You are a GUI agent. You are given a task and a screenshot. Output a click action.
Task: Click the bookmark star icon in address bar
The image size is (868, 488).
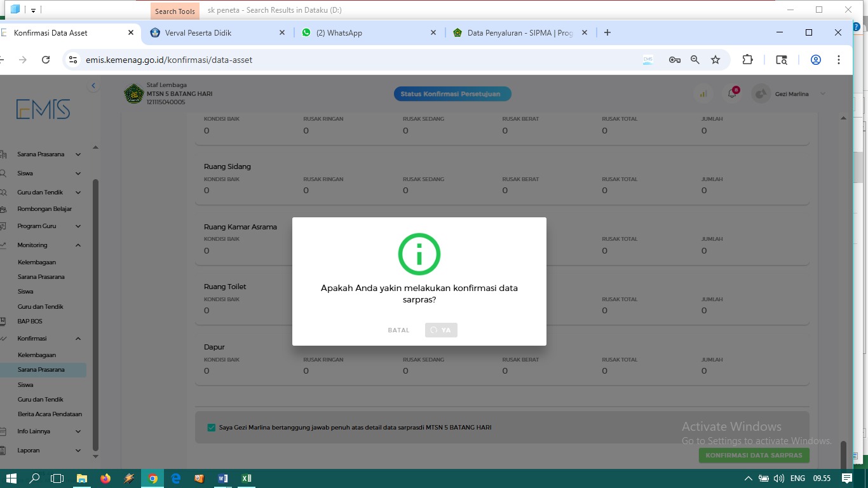(x=715, y=60)
